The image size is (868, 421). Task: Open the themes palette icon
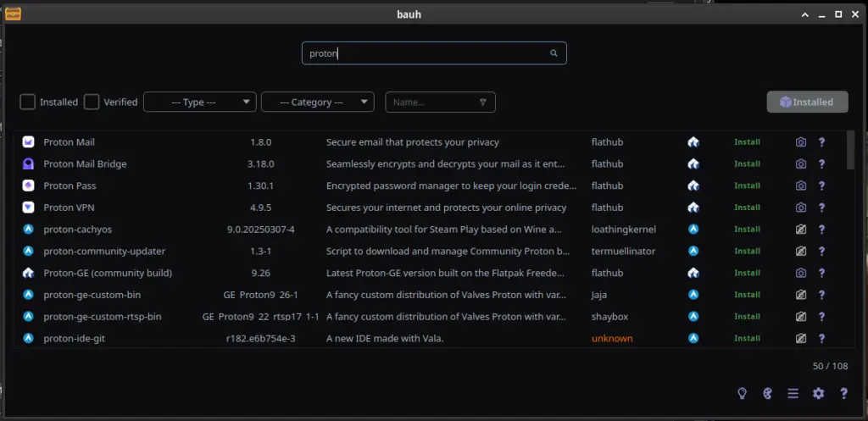pos(768,393)
